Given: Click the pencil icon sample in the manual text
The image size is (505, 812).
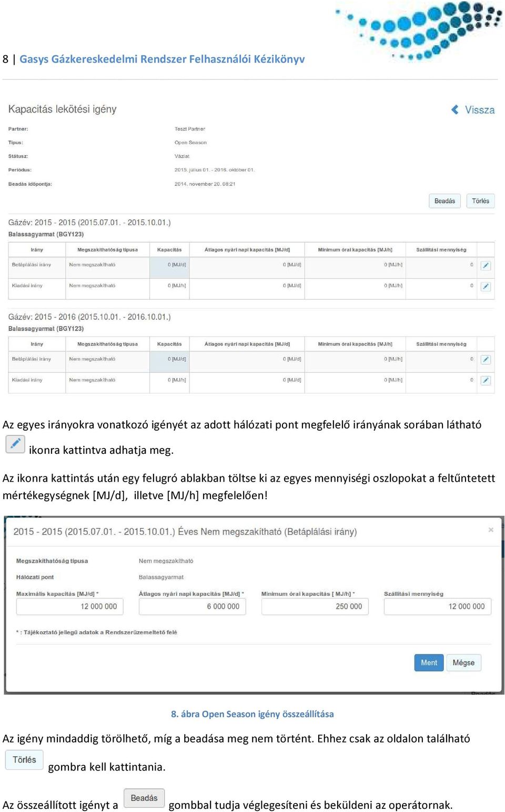Looking at the screenshot, I should [15, 444].
